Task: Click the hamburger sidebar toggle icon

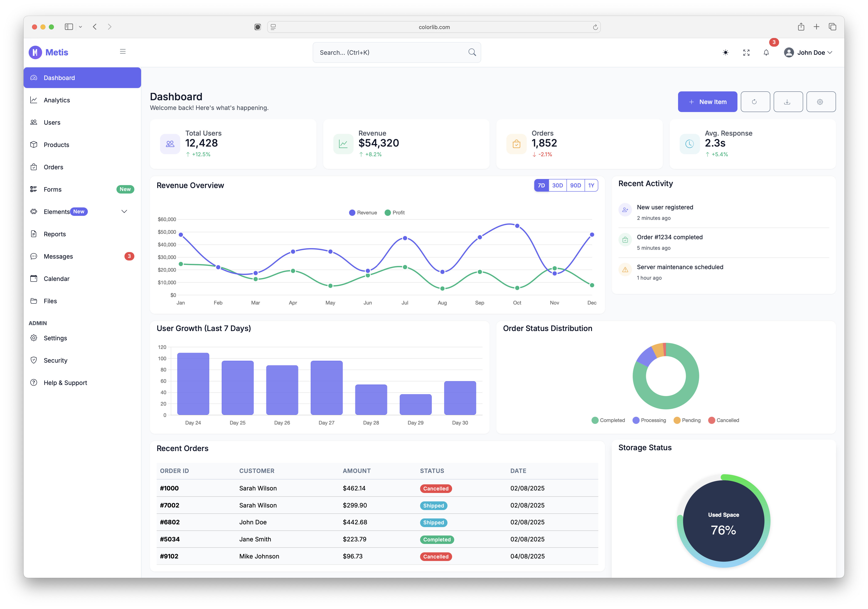Action: (123, 51)
